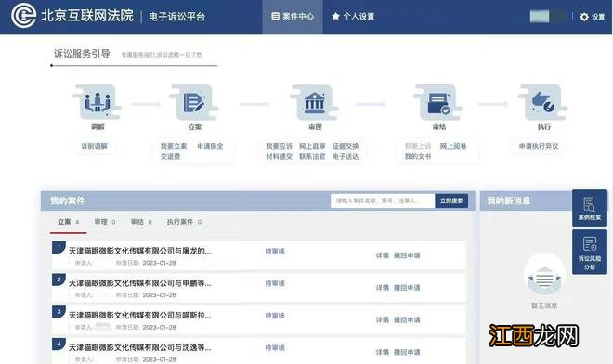Viewport: 613px width, 364px height.
Task: Click the Beijing Internet Court logo
Action: click(x=23, y=16)
